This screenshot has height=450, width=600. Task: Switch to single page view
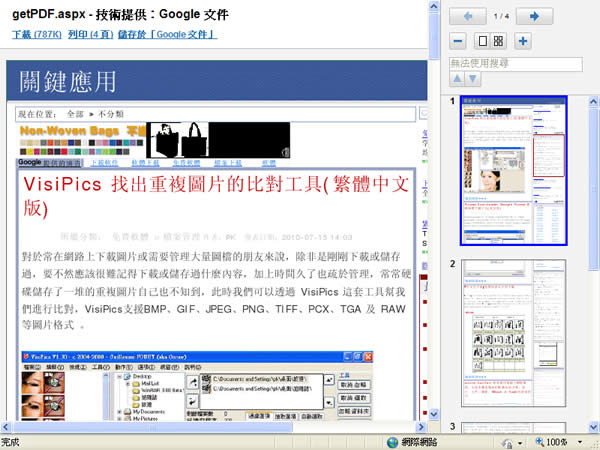483,41
